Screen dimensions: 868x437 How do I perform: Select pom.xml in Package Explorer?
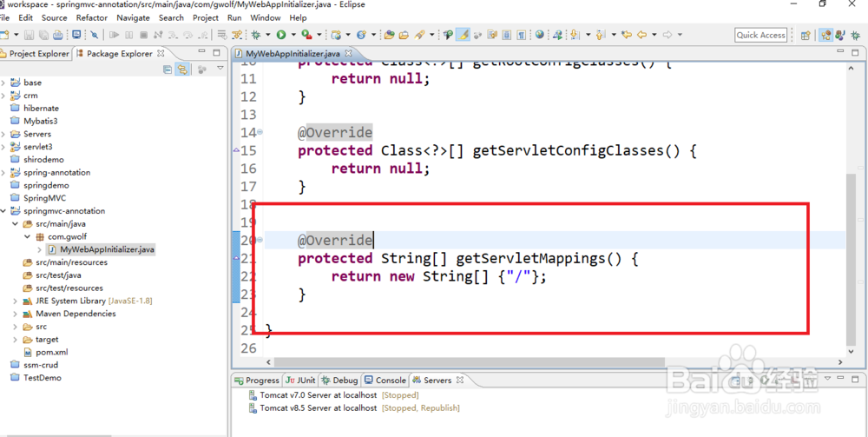pyautogui.click(x=45, y=352)
